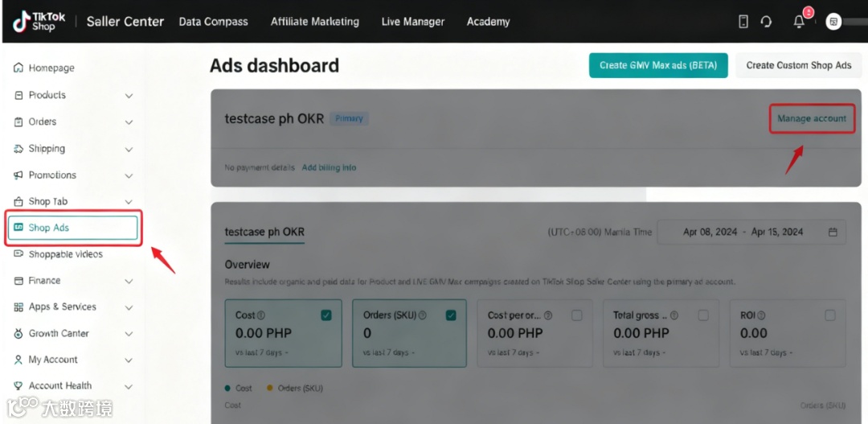Viewport: 868px width, 424px height.
Task: Expand the Products menu chevron
Action: pyautogui.click(x=129, y=96)
